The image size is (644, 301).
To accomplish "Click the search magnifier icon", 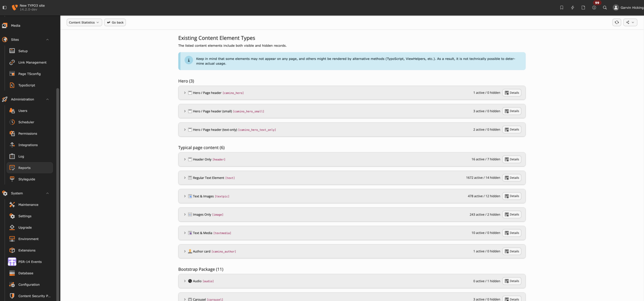I will coord(605,8).
